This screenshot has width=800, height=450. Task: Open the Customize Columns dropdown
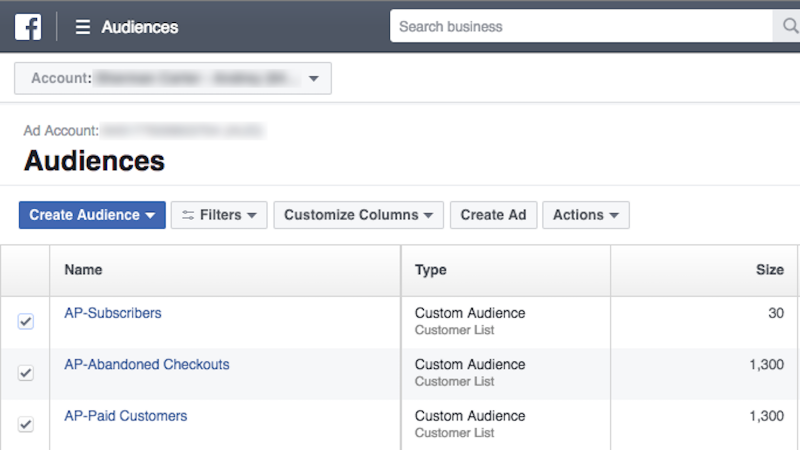(358, 215)
